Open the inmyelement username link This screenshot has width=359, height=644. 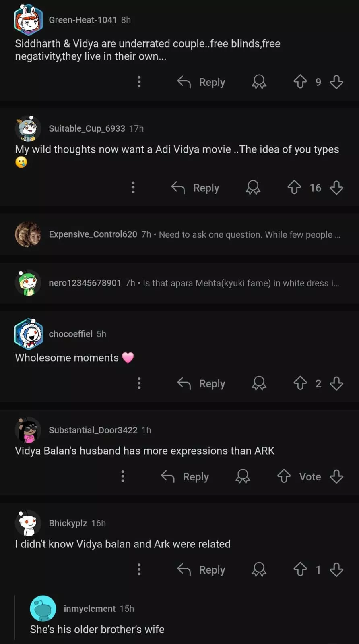[89, 609]
